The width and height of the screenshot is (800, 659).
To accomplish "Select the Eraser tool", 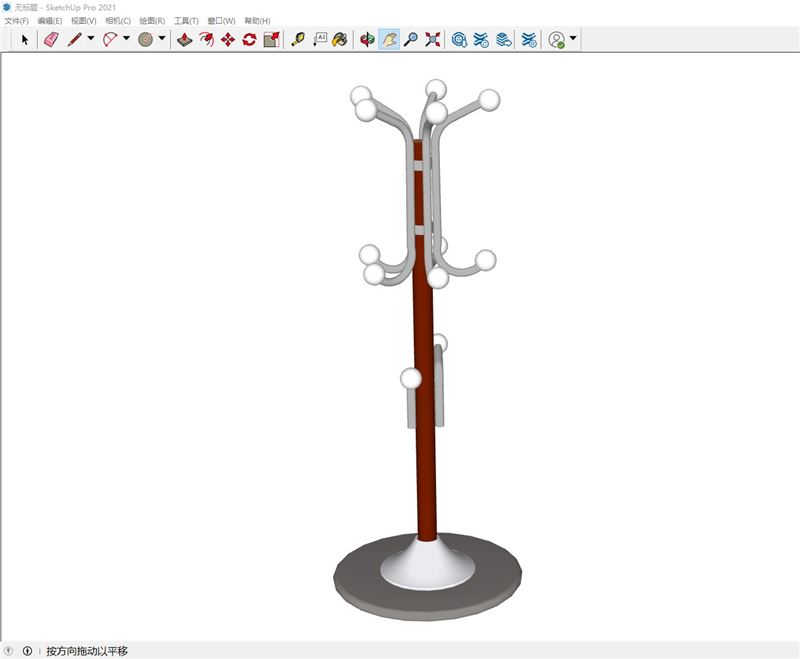I will 50,40.
